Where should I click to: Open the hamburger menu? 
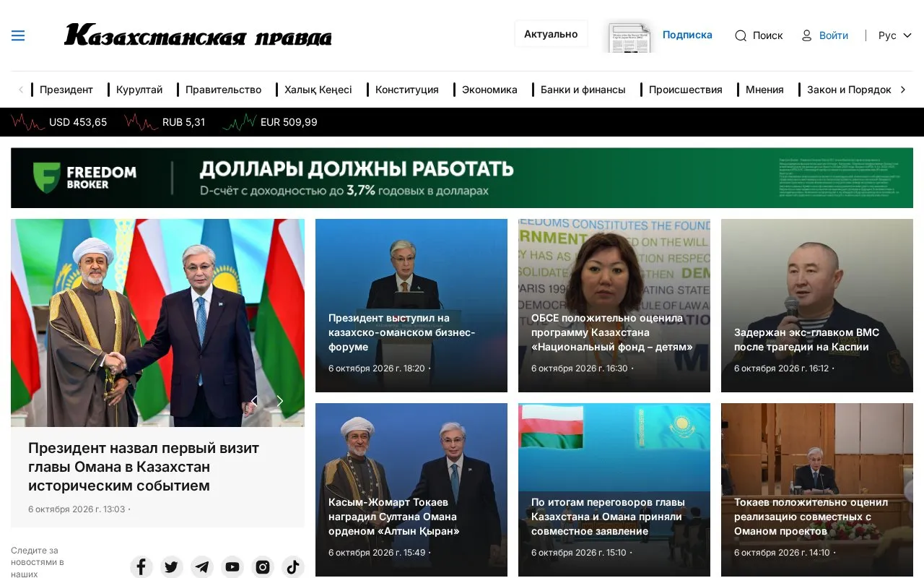[18, 35]
